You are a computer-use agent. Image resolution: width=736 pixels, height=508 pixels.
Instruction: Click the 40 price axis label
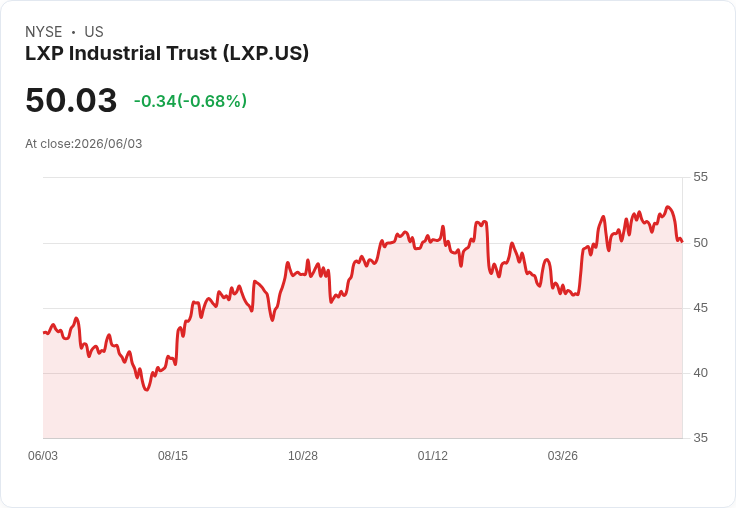[x=700, y=373]
